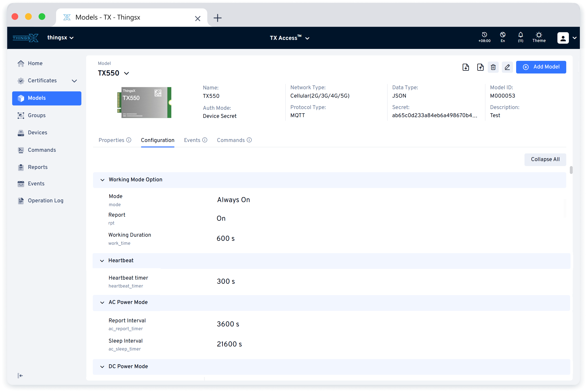Image resolution: width=587 pixels, height=392 pixels.
Task: Open the TX550 model selector dropdown
Action: point(114,73)
